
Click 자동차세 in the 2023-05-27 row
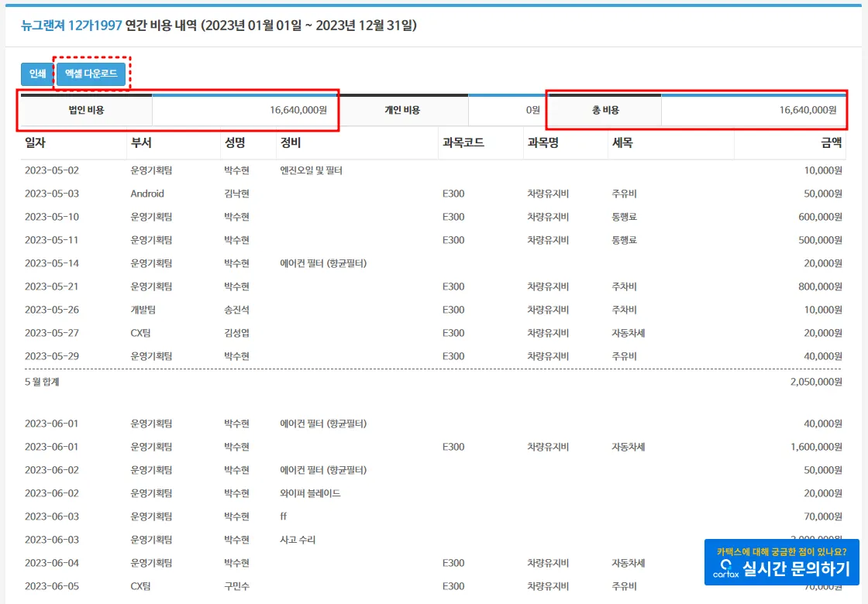point(629,333)
